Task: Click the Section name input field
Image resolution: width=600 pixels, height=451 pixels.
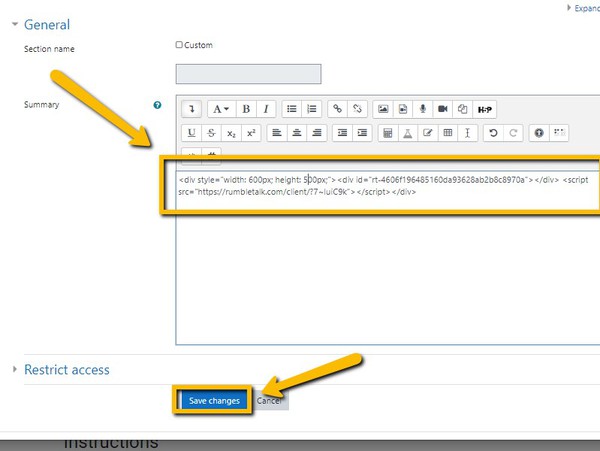Action: (x=248, y=74)
